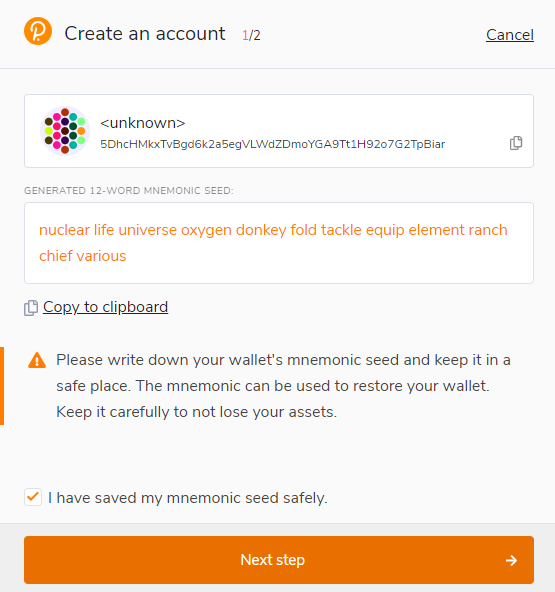Click the orange warning triangle icon
The width and height of the screenshot is (555, 592).
tap(37, 360)
